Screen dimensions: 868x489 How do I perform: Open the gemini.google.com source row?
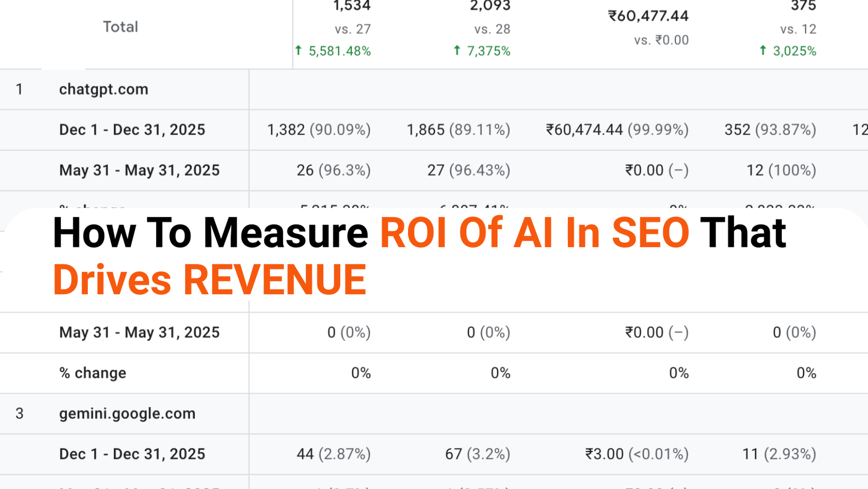(x=434, y=414)
